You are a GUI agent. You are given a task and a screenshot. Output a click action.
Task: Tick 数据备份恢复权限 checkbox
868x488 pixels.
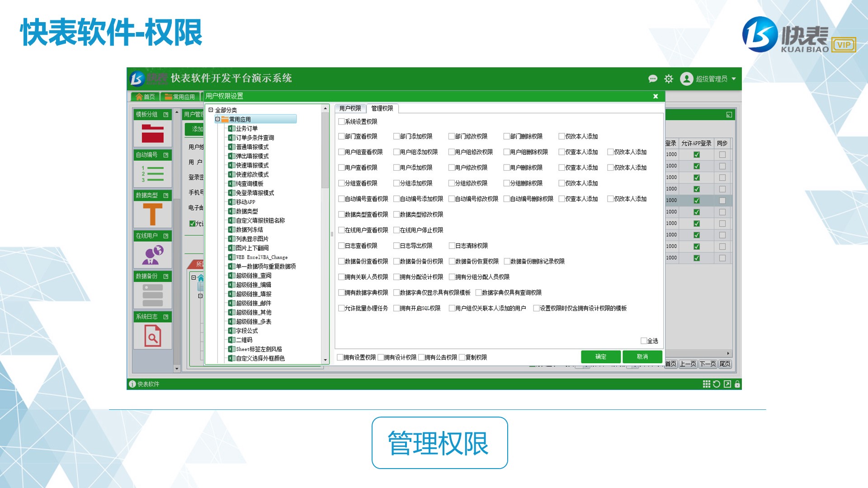[x=452, y=262]
